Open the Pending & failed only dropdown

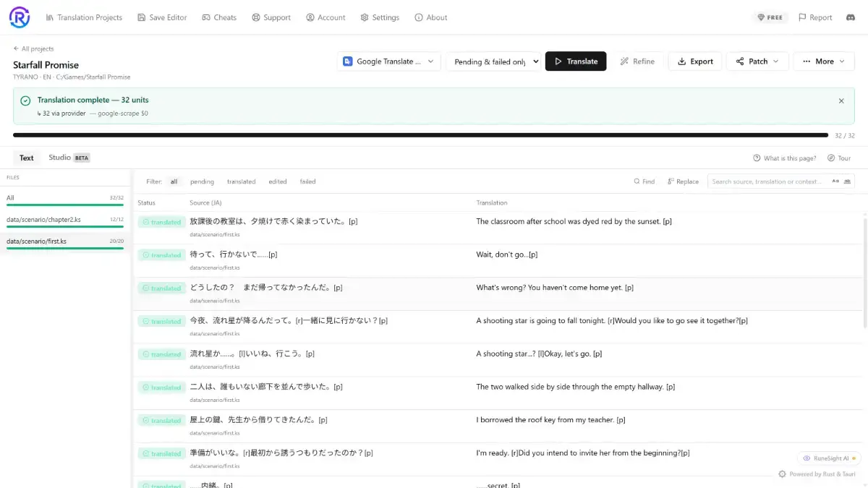coord(494,61)
